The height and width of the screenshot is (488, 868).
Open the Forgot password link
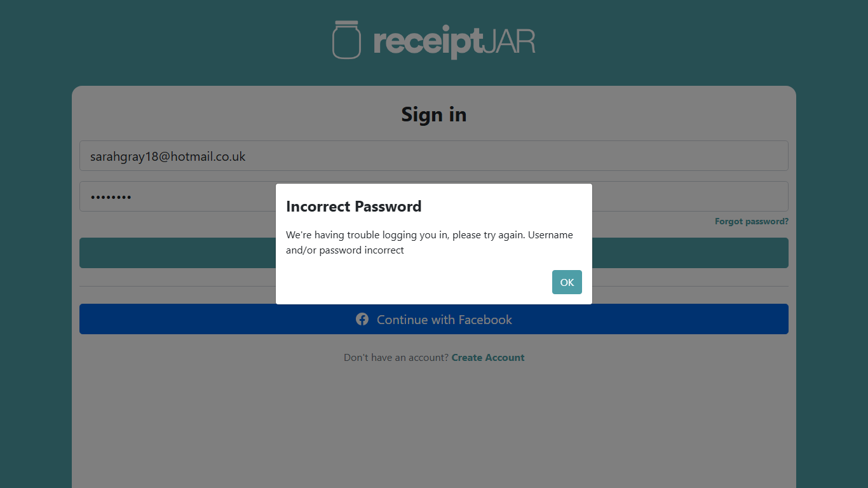click(x=751, y=222)
